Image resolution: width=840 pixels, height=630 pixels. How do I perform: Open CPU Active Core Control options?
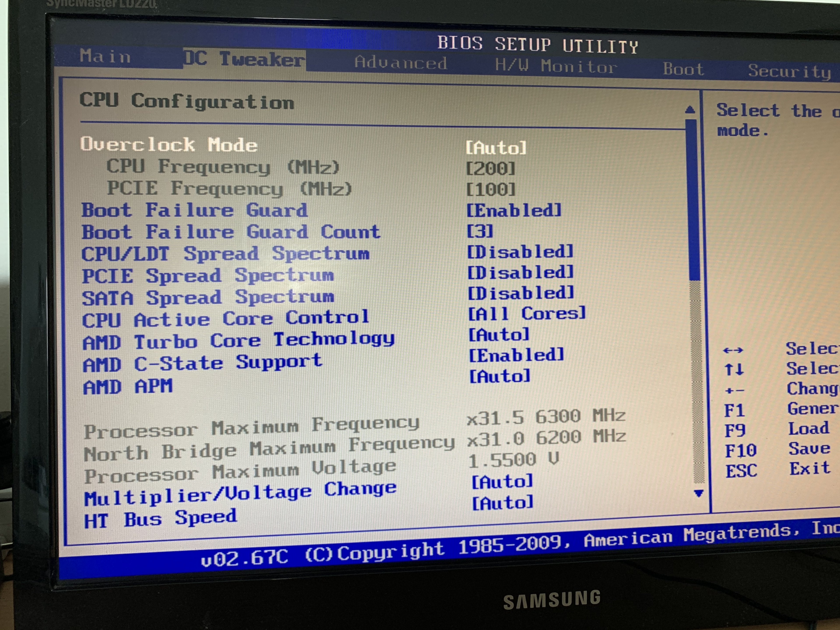(527, 314)
